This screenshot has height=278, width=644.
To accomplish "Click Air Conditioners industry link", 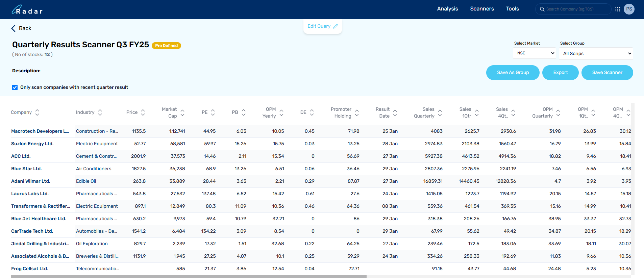I will click(94, 169).
